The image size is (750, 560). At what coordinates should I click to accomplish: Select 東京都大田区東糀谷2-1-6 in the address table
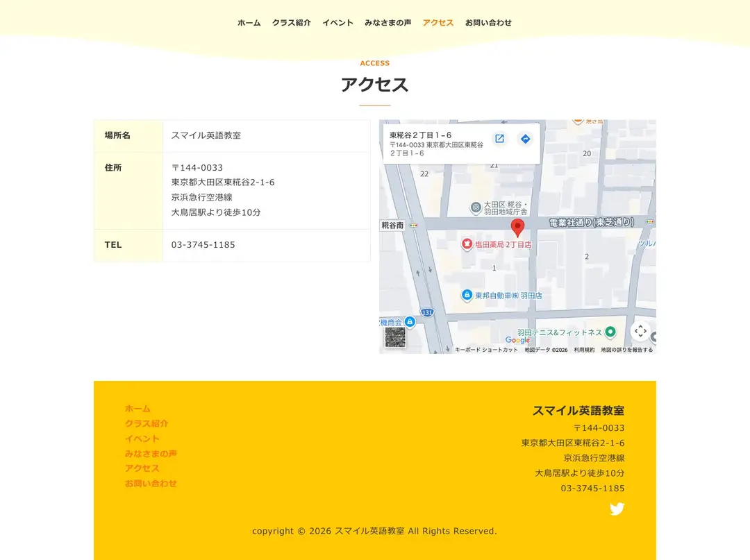[223, 182]
